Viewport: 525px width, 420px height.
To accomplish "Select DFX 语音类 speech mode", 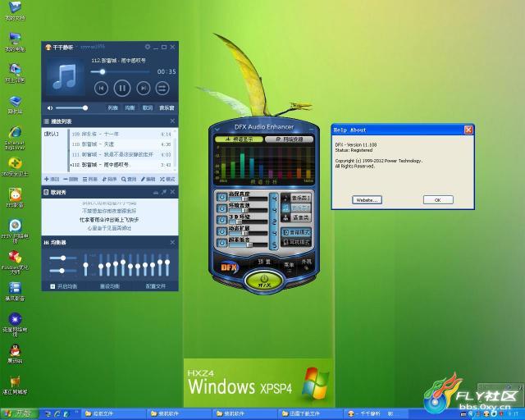I will pos(296,218).
